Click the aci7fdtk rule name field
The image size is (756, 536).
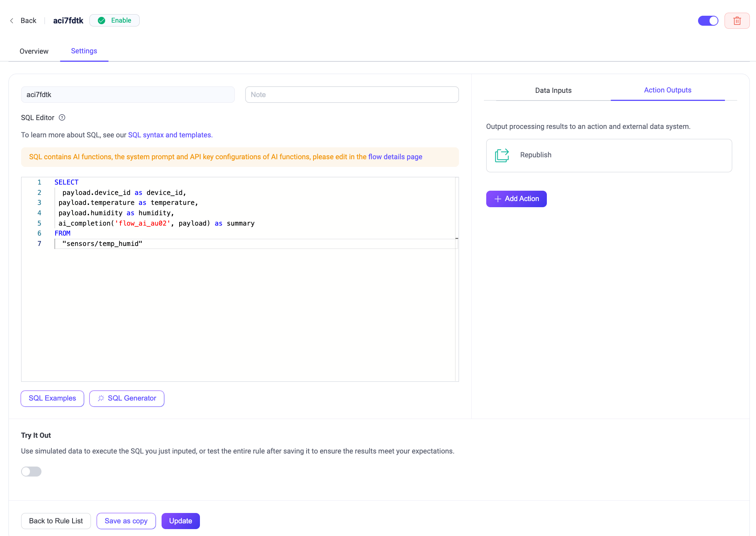(127, 94)
